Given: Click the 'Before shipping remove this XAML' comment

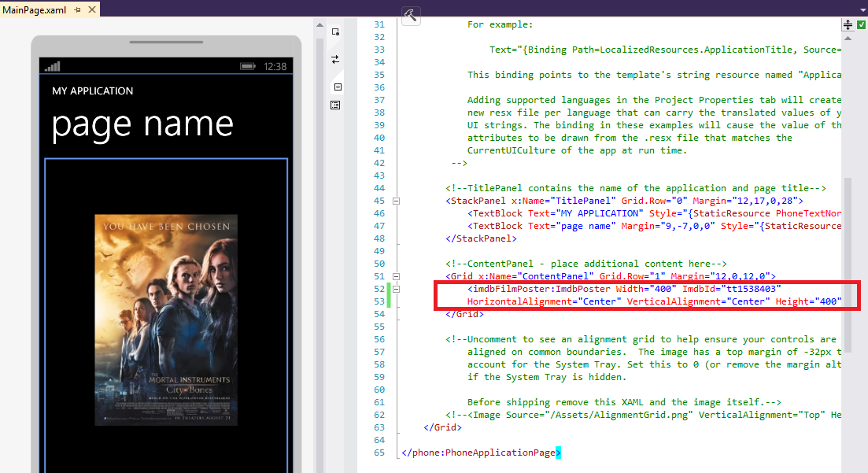Looking at the screenshot, I should (x=624, y=402).
